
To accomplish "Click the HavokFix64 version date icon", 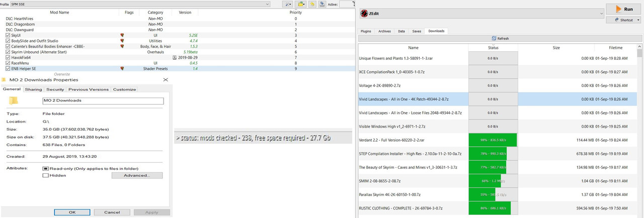I will coord(174,57).
